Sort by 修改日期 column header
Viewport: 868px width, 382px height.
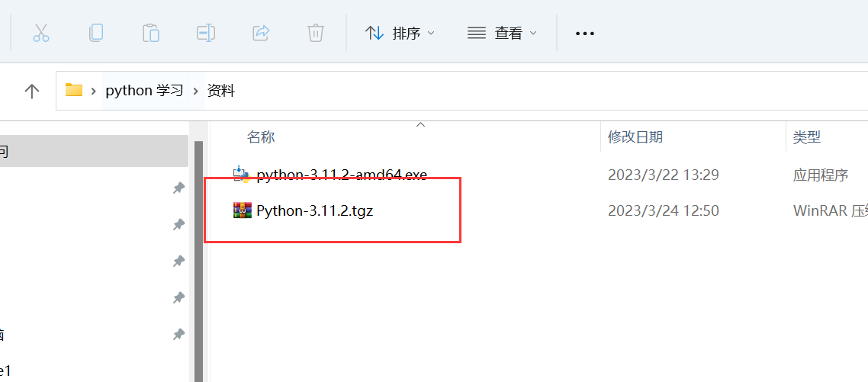635,136
